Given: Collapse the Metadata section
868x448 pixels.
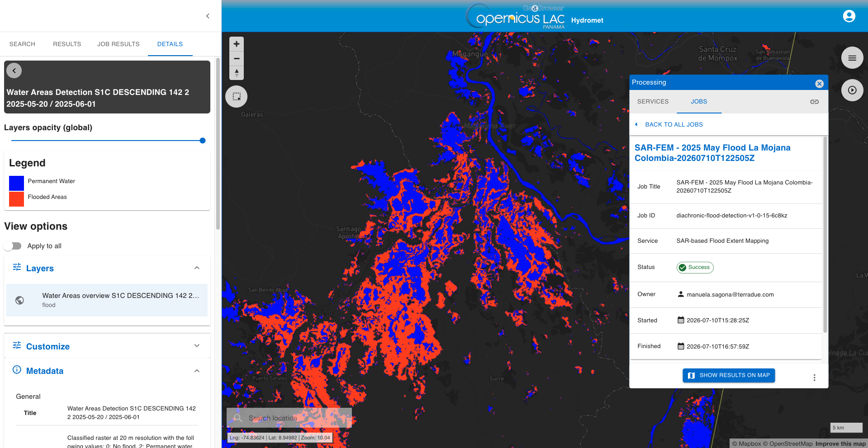Looking at the screenshot, I should coord(197,371).
